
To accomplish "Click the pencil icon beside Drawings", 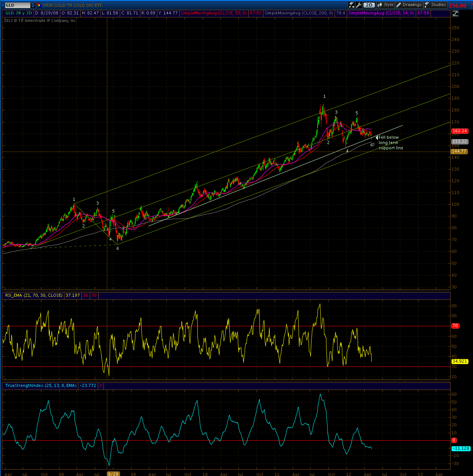I will tap(398, 5).
